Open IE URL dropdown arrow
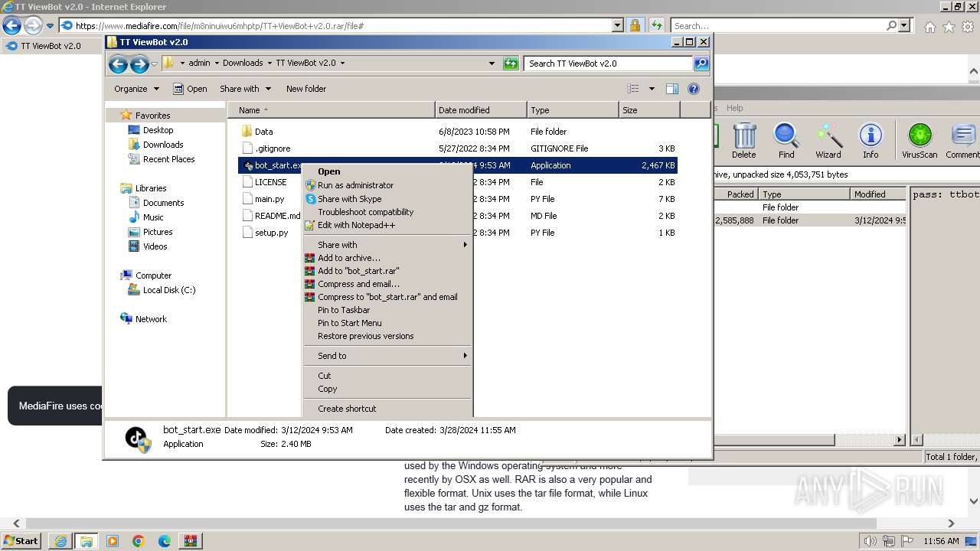The width and height of the screenshot is (980, 551). 618,26
